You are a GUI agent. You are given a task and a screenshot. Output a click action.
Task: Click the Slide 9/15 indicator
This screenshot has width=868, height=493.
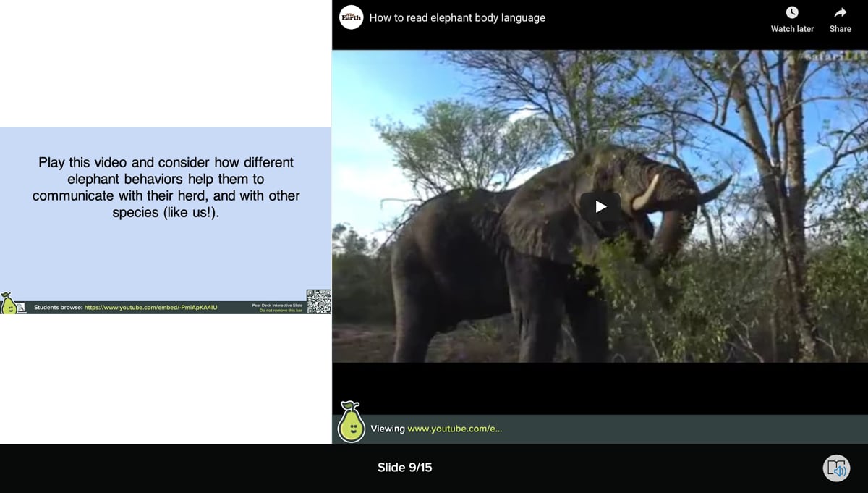404,468
